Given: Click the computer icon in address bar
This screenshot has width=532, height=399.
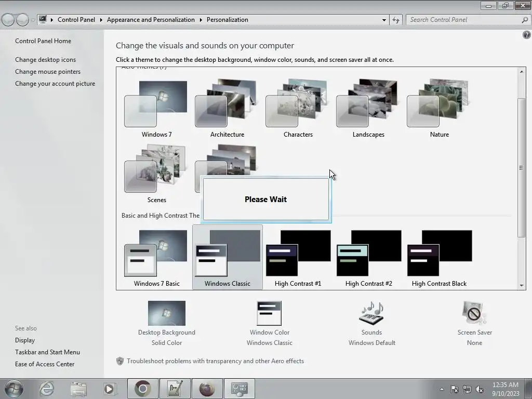Looking at the screenshot, I should click(x=43, y=19).
